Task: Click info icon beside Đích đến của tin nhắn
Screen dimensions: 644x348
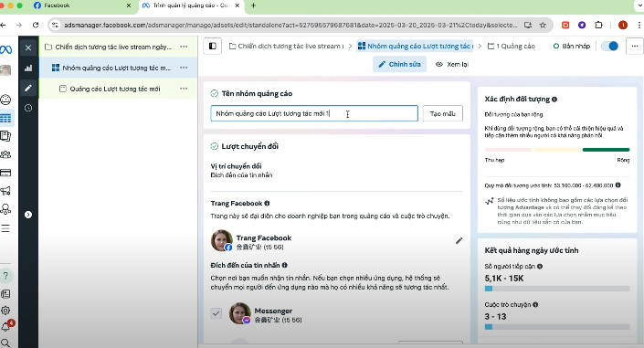Action: [285, 266]
